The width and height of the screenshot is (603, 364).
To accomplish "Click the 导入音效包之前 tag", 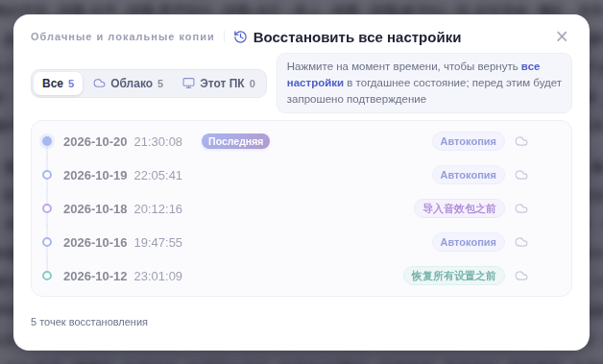I will [459, 208].
